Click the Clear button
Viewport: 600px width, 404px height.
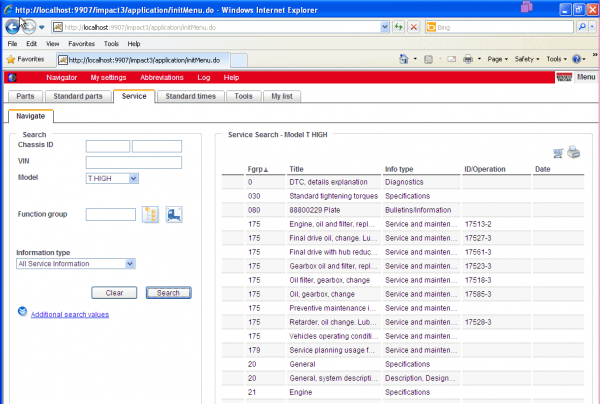[114, 293]
